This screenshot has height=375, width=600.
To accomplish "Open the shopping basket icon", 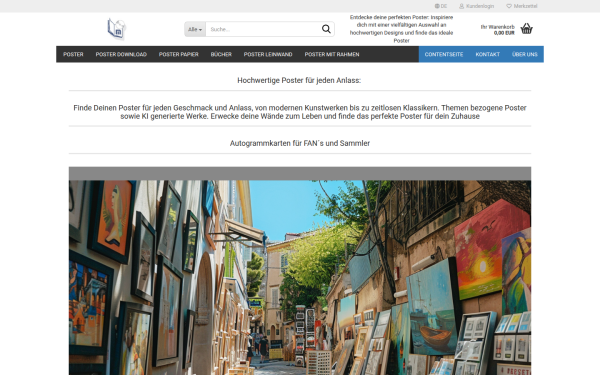I will [527, 28].
